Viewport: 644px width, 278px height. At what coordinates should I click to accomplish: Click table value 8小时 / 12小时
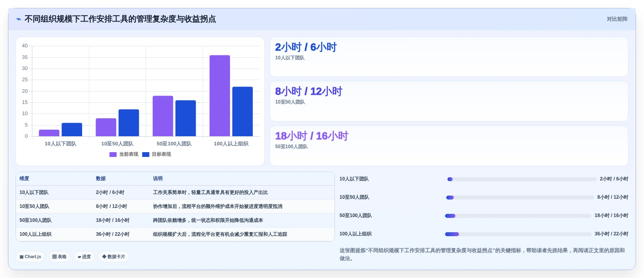pyautogui.click(x=112, y=207)
